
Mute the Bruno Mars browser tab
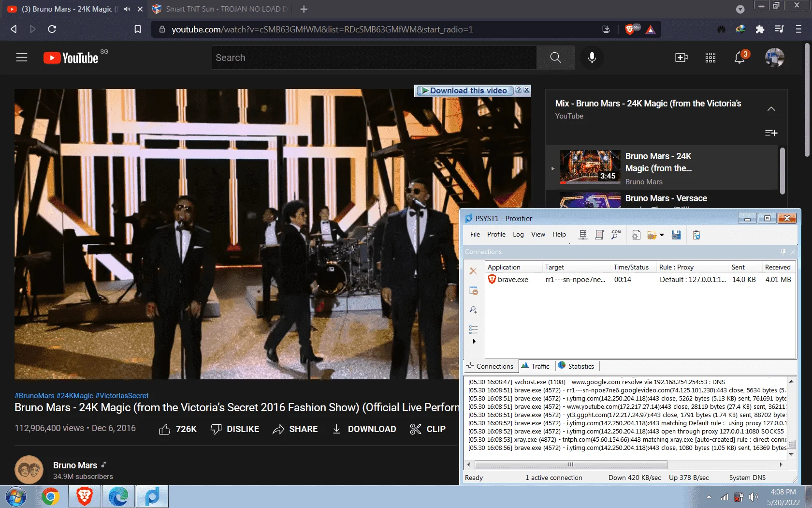[127, 9]
